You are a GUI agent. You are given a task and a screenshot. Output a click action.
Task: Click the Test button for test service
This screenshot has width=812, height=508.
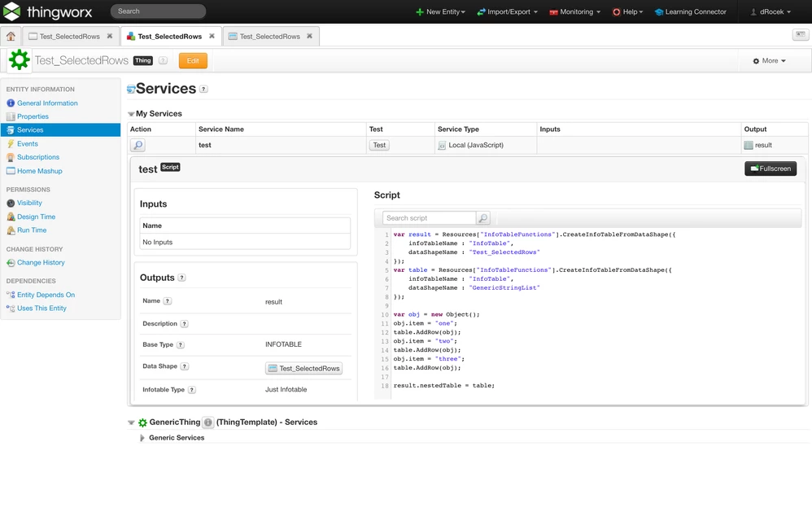click(x=379, y=145)
